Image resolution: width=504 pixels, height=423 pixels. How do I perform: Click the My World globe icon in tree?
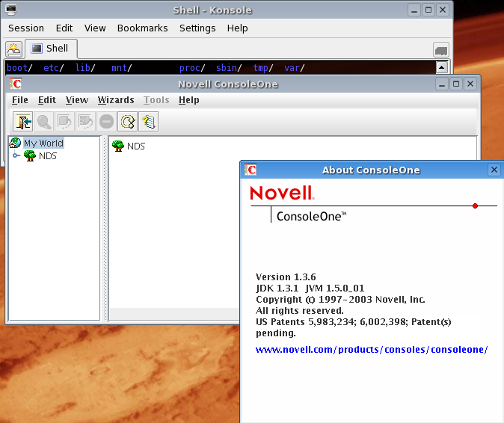click(x=15, y=143)
